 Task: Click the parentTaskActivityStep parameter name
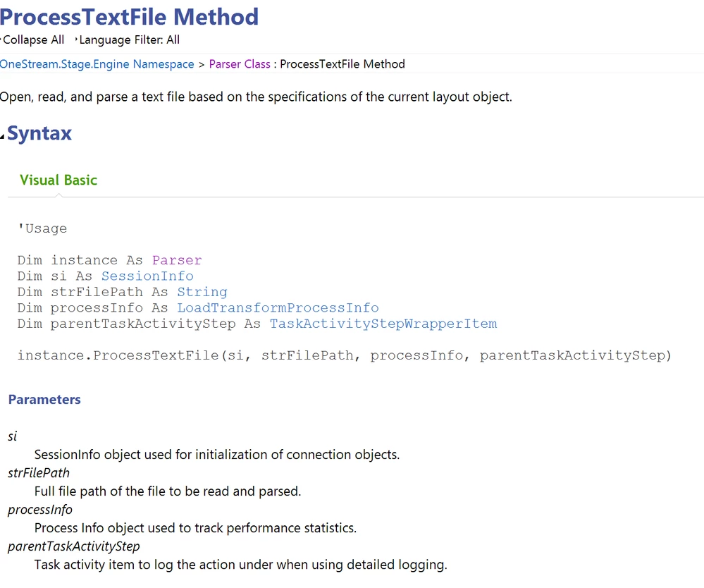tap(74, 546)
